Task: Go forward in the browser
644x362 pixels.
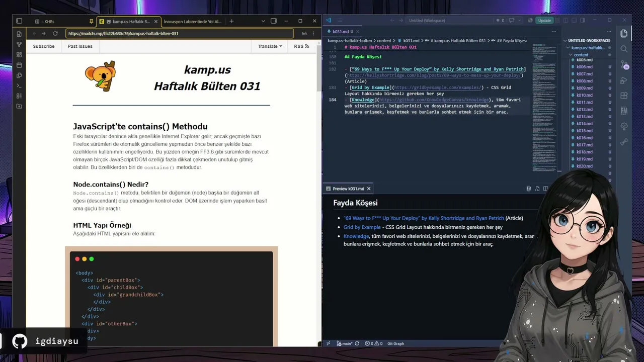Action: coord(44,34)
